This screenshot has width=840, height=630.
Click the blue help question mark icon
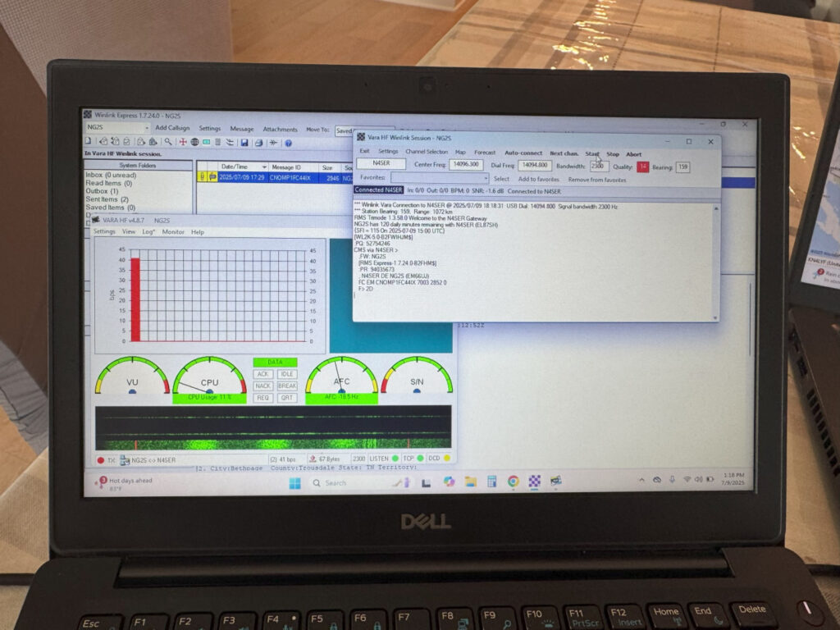click(x=288, y=143)
